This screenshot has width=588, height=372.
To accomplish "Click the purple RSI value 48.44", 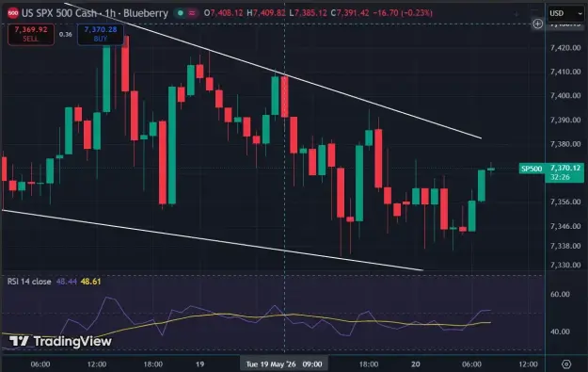I will tap(67, 282).
